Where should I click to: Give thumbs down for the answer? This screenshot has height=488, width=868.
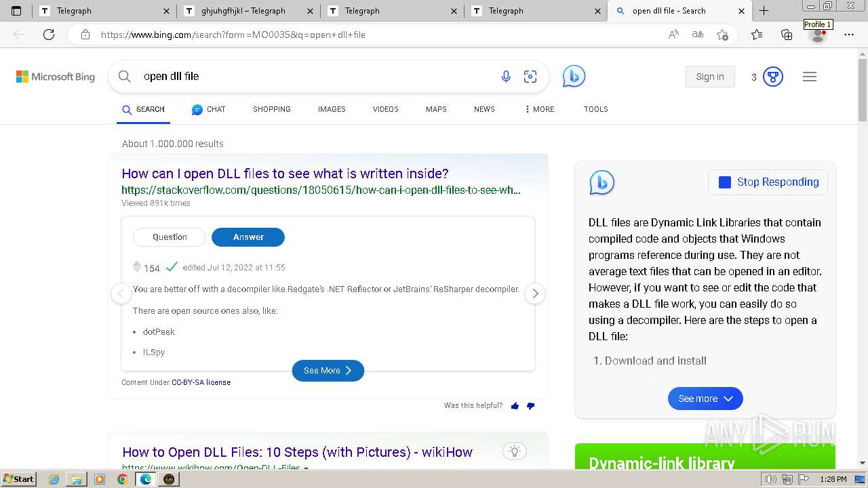530,406
